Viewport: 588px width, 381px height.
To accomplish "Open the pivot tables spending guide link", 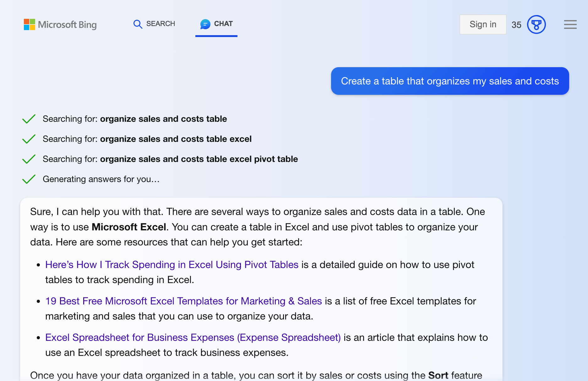I will coord(172,265).
